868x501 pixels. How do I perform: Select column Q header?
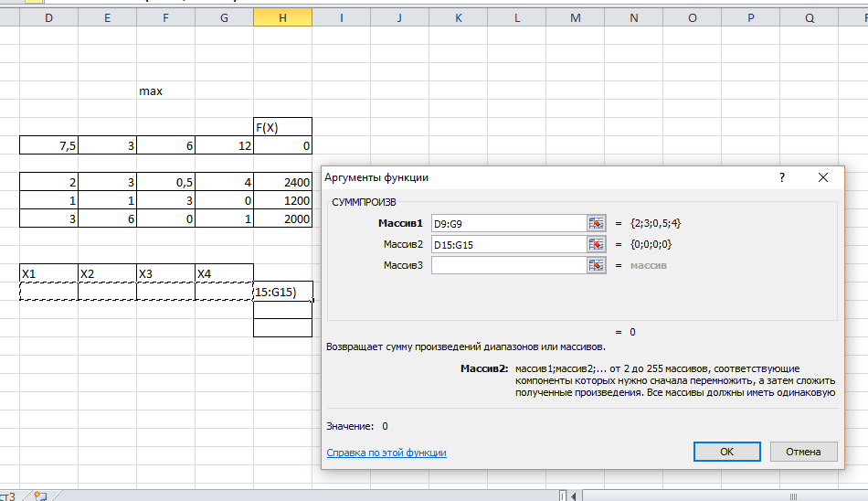[x=810, y=17]
